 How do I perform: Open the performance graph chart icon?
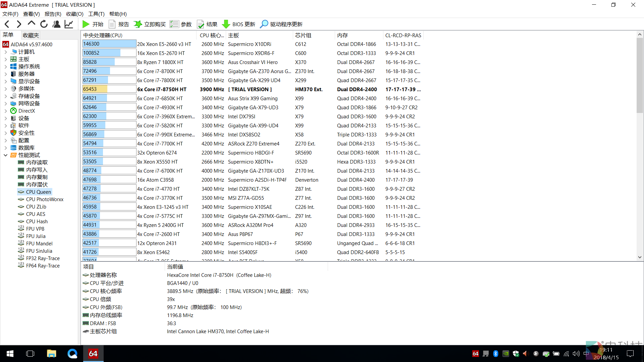[x=69, y=24]
